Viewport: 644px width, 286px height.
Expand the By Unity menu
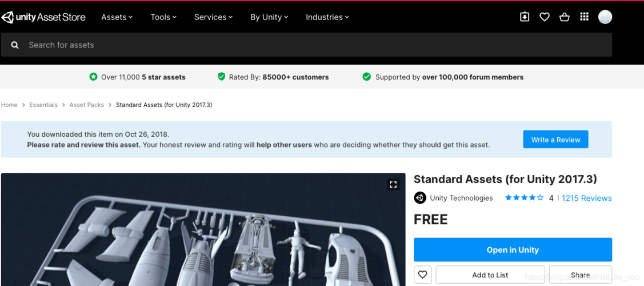click(269, 17)
